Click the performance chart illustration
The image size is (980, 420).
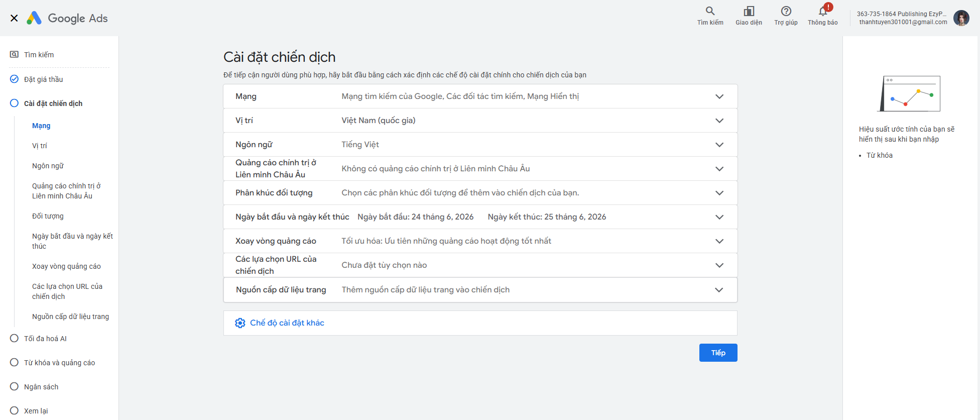coord(909,93)
